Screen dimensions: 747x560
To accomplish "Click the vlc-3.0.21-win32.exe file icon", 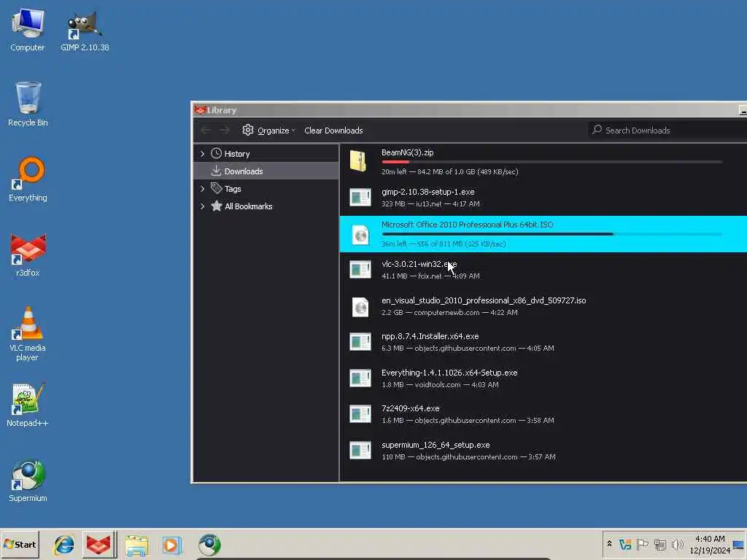I will point(360,270).
